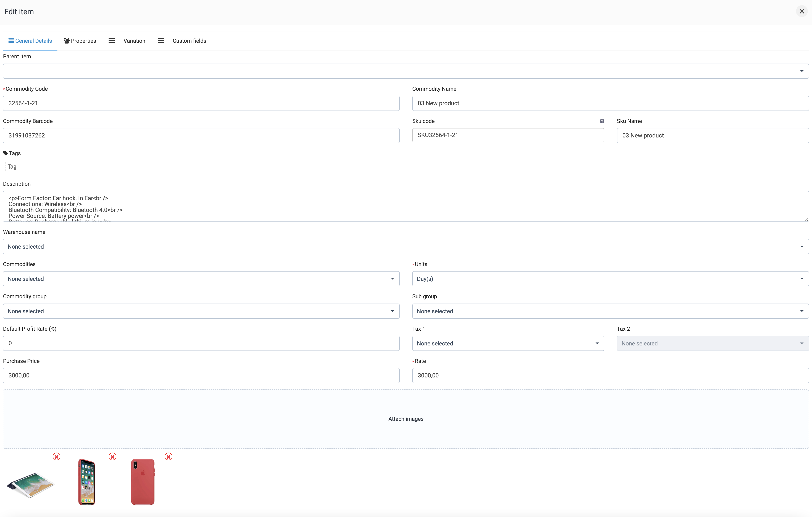
Task: Click the Sub group label
Action: coord(425,296)
